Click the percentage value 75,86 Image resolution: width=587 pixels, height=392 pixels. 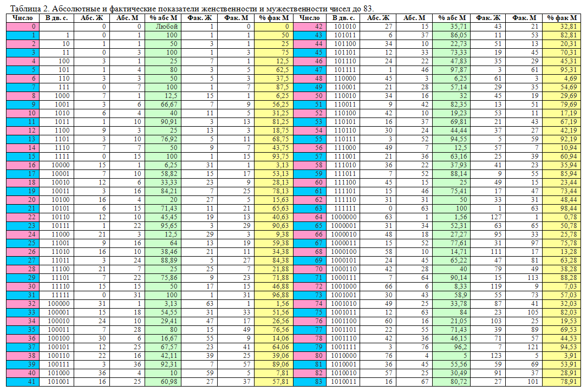(169, 278)
